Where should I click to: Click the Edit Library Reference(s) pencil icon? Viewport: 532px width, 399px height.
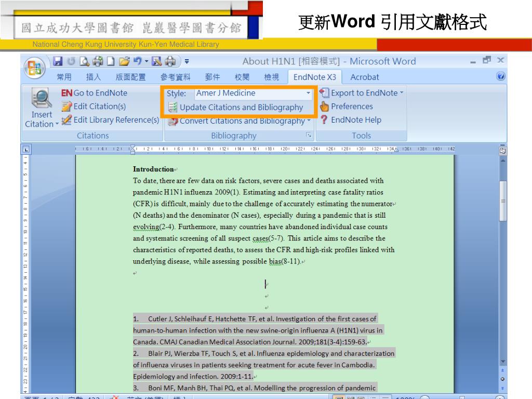click(x=66, y=120)
